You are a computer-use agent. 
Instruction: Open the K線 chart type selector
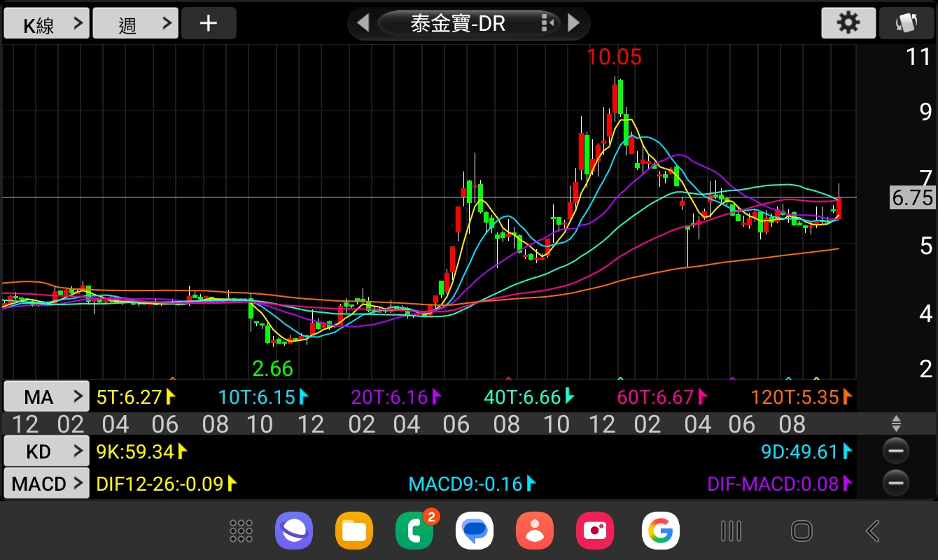pos(46,24)
